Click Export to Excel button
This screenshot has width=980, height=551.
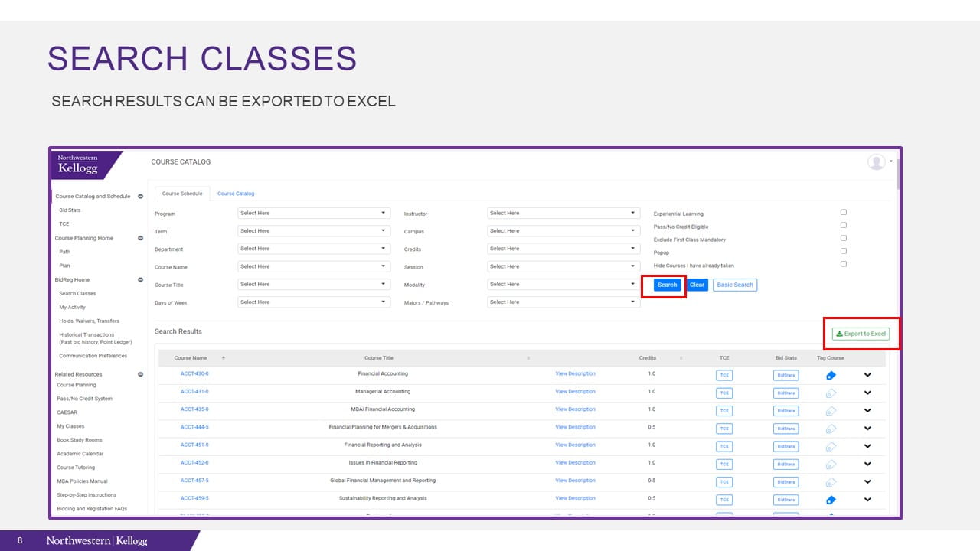[861, 334]
